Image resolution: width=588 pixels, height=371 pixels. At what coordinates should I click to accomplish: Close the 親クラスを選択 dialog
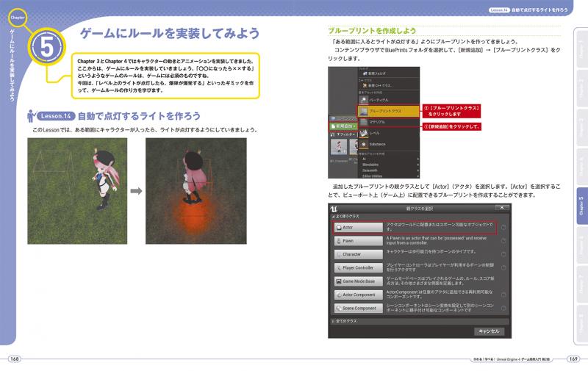502,208
